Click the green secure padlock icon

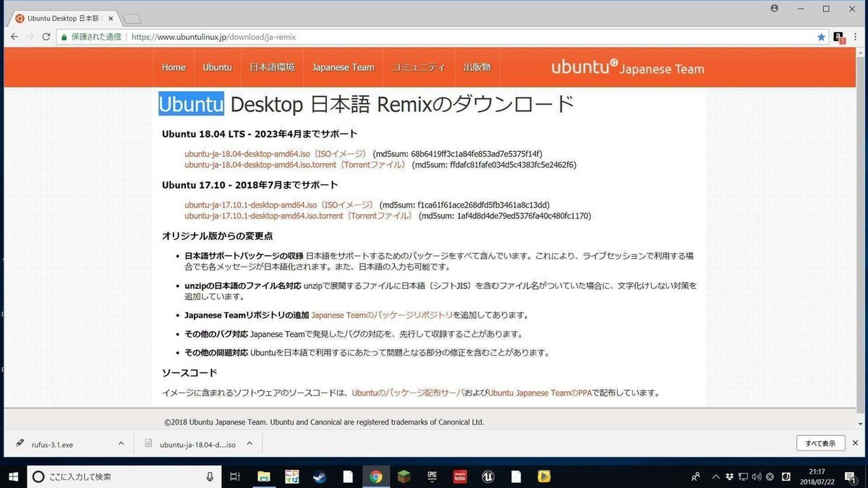click(x=64, y=37)
